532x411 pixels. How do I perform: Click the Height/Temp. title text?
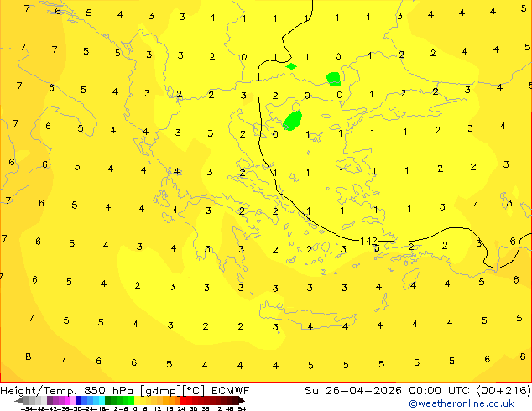(x=40, y=390)
